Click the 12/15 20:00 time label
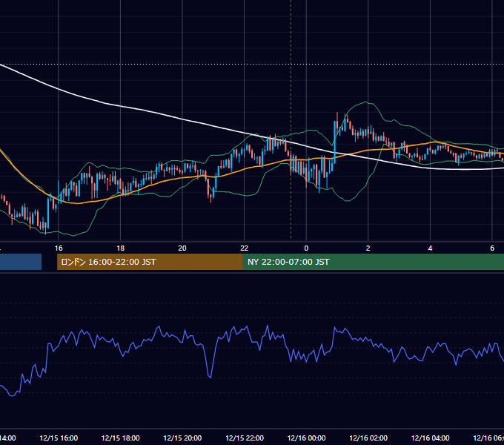Viewport: 504px width, 445px height. (182, 438)
